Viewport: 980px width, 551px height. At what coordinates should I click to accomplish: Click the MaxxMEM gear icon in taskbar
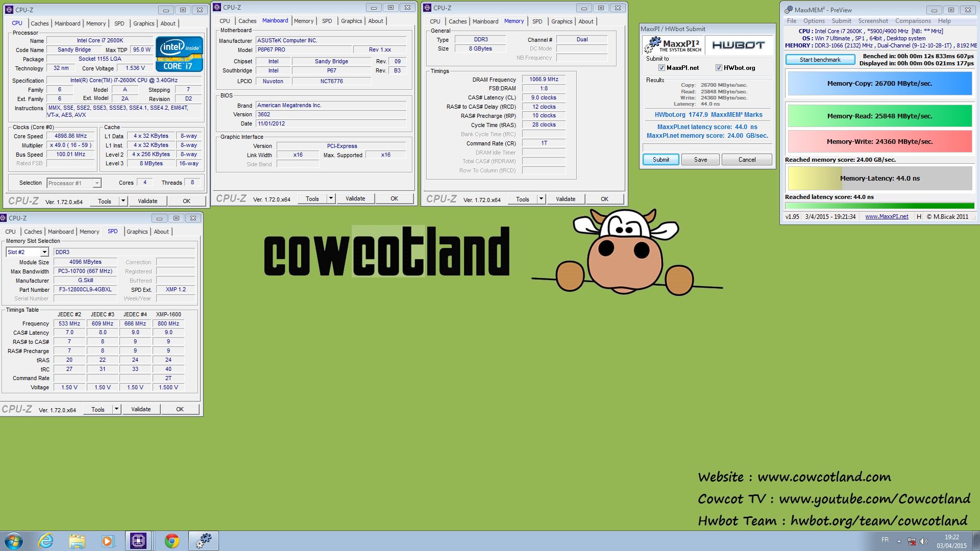click(x=204, y=541)
